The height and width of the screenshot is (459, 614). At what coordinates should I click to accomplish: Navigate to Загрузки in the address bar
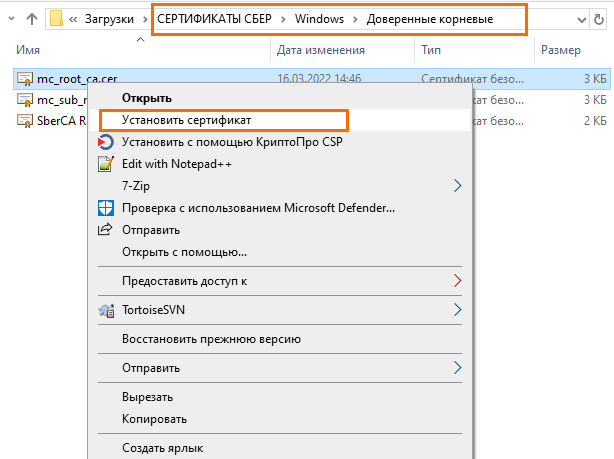(109, 20)
